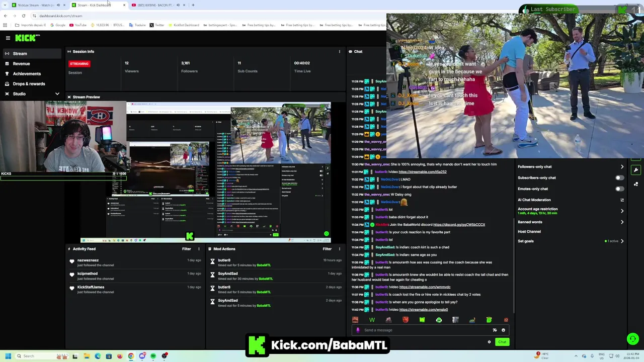
Task: Expand the Studio sidebar section
Action: (x=57, y=94)
